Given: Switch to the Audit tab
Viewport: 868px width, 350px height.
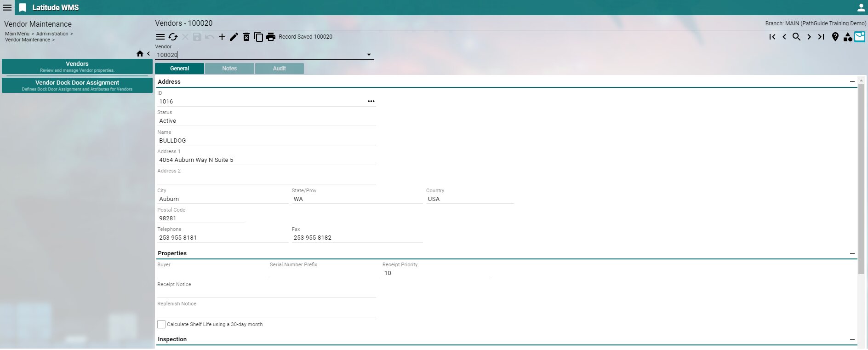Looking at the screenshot, I should 279,69.
